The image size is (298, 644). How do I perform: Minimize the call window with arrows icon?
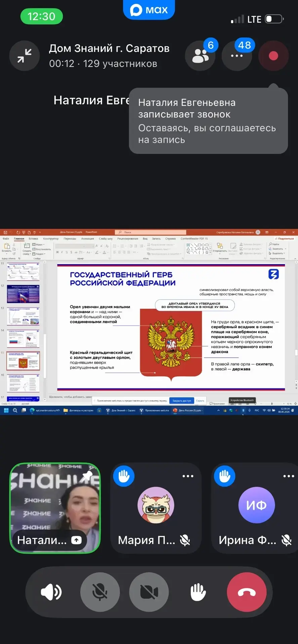25,56
